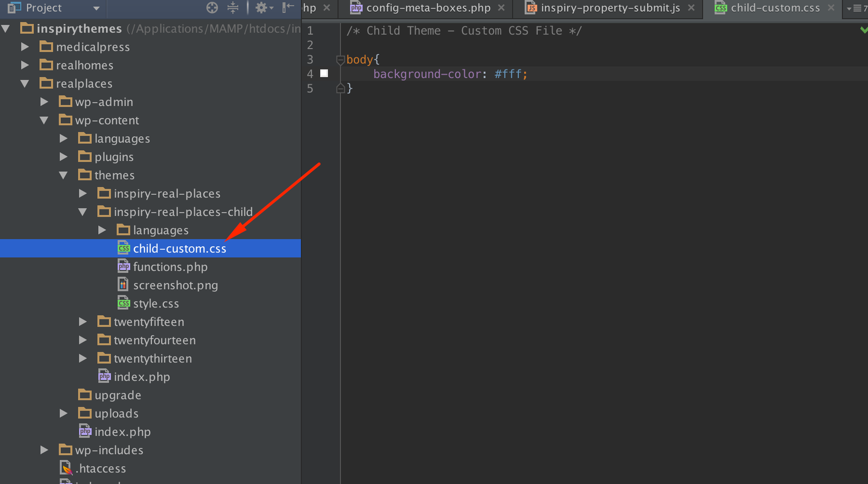Close the child-custom.css tab
868x484 pixels.
pos(831,8)
